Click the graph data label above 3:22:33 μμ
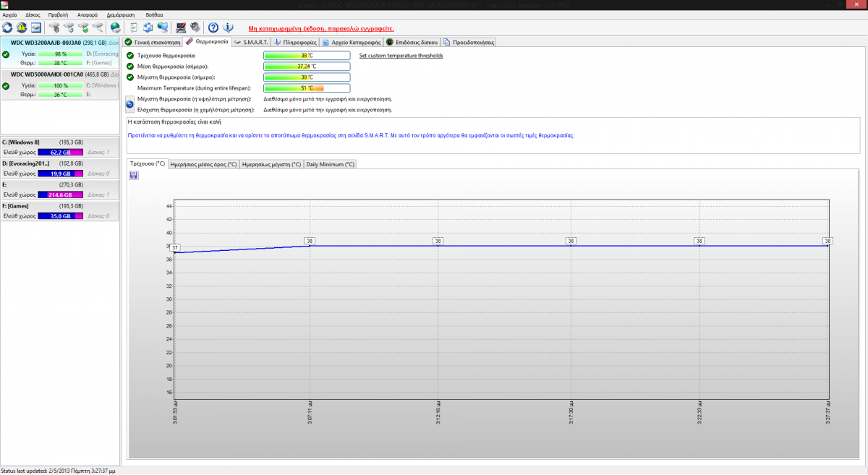The width and height of the screenshot is (868, 475). point(699,241)
